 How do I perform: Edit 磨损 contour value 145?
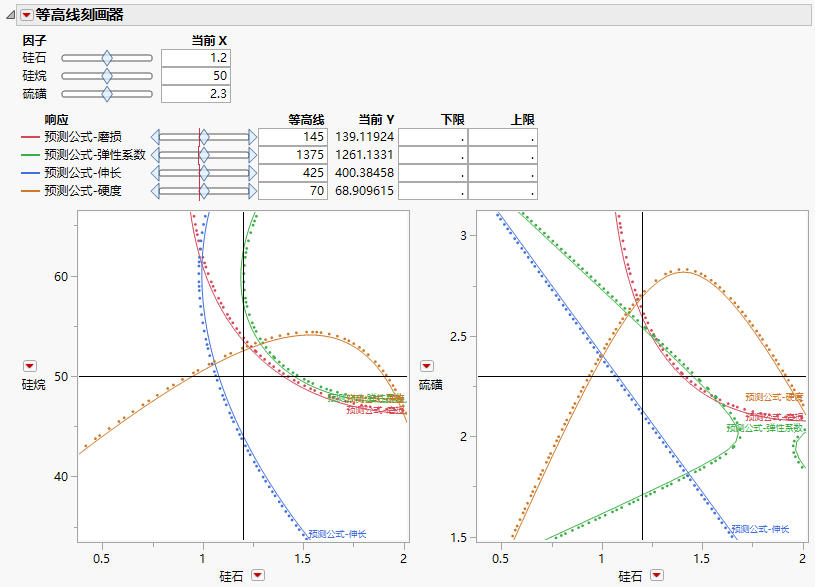[x=293, y=137]
